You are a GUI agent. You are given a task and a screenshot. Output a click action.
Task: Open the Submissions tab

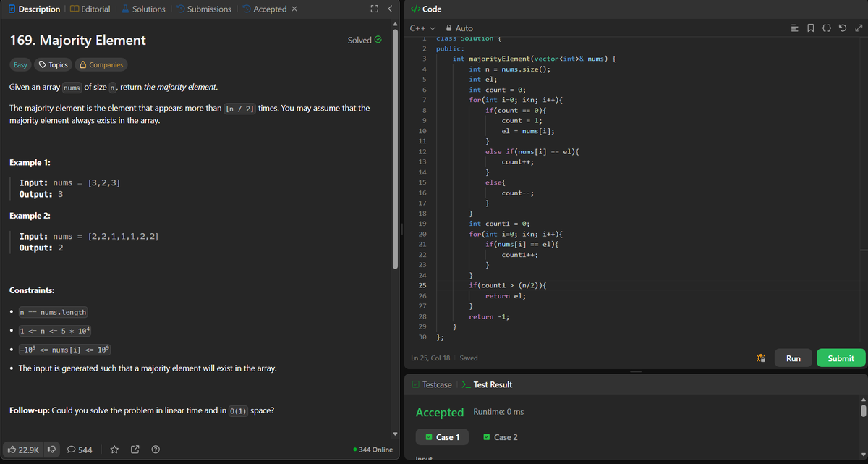[203, 9]
